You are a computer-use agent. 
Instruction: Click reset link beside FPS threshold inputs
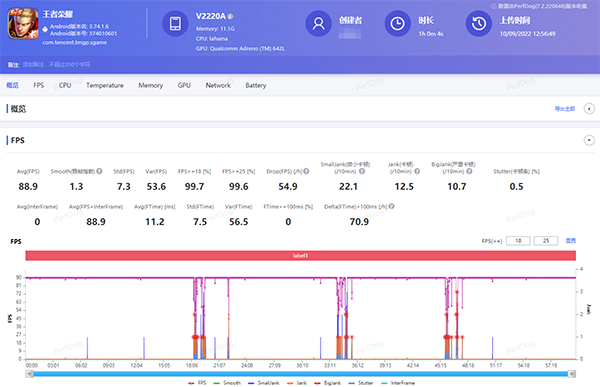571,241
